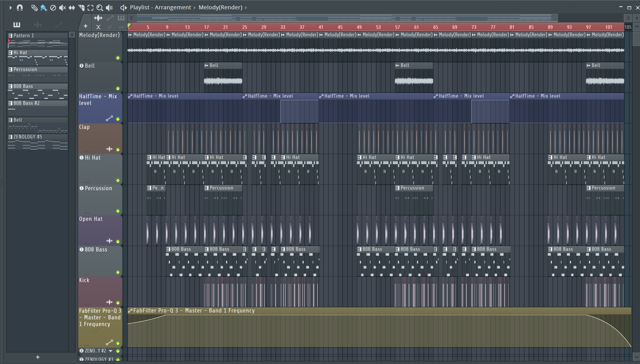Add new pattern with picker plus button
Screen dimensions: 640x364
pos(38,357)
